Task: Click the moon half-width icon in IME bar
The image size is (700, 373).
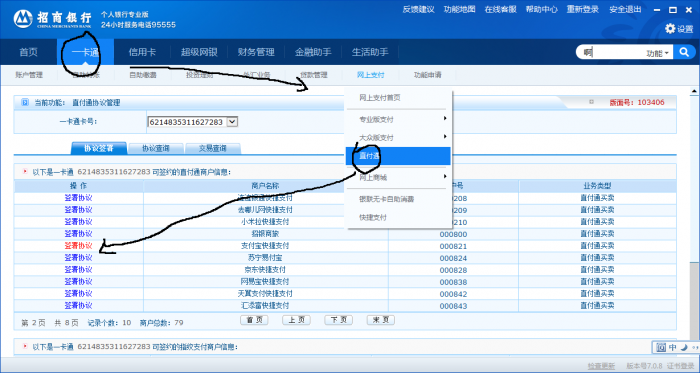Action: [684, 348]
